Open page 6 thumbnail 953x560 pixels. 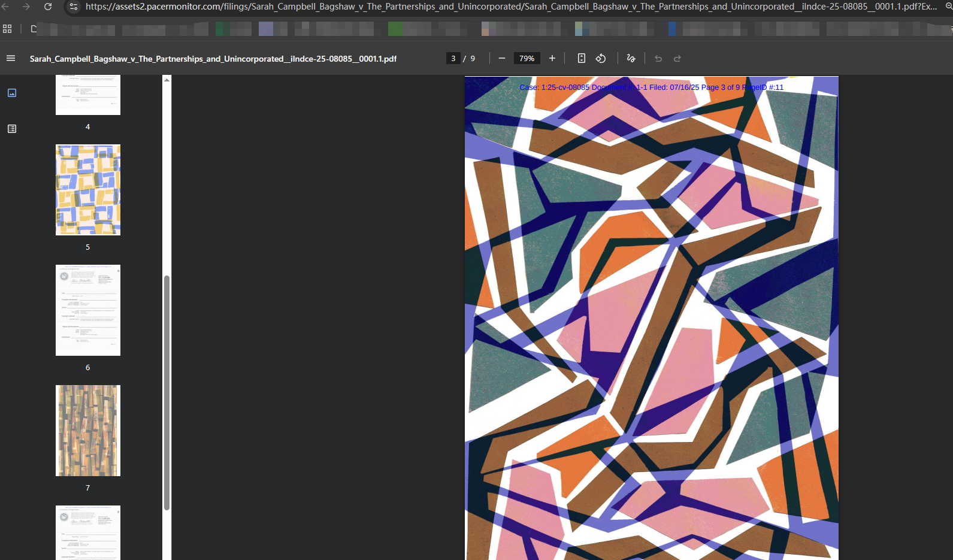(x=88, y=310)
